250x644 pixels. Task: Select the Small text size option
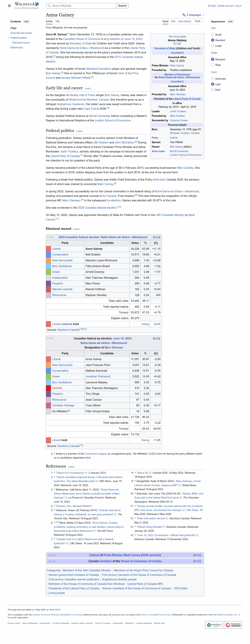point(212,35)
